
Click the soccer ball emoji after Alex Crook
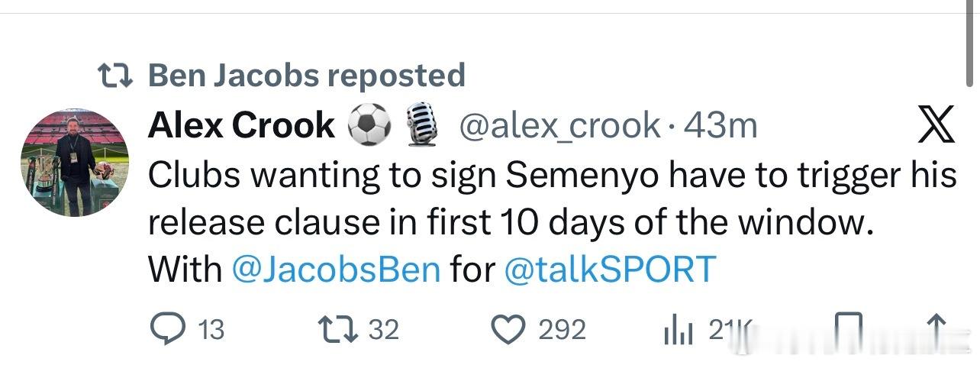[369, 125]
